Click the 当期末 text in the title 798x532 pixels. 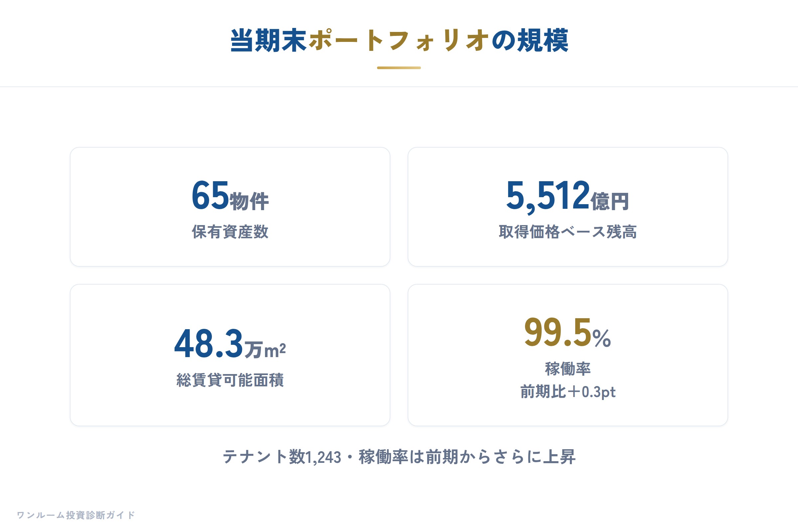point(269,40)
